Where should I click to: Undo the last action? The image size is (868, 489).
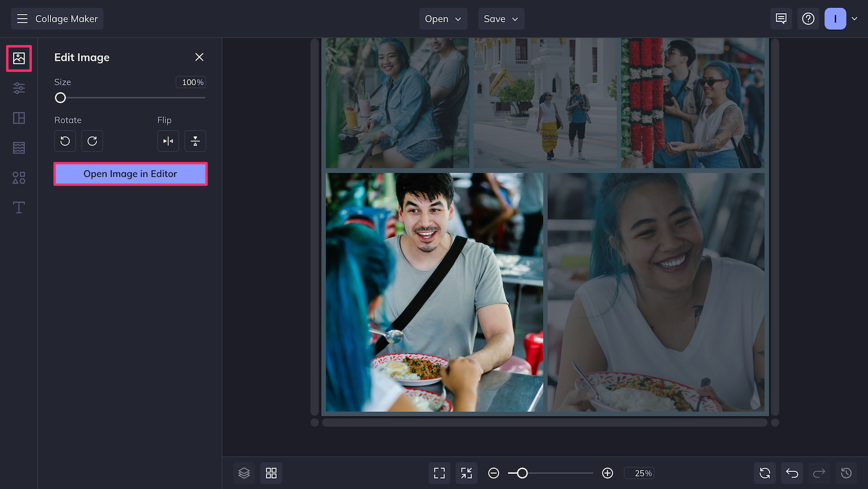(792, 473)
